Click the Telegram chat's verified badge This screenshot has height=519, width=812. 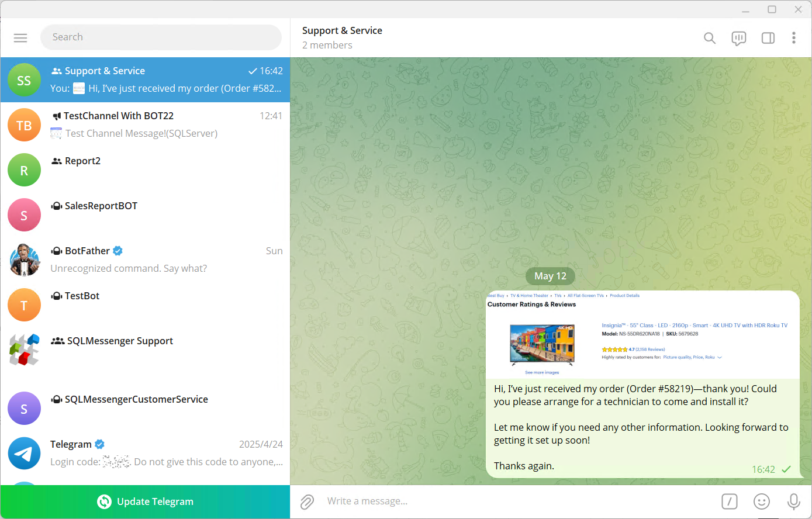pos(99,444)
